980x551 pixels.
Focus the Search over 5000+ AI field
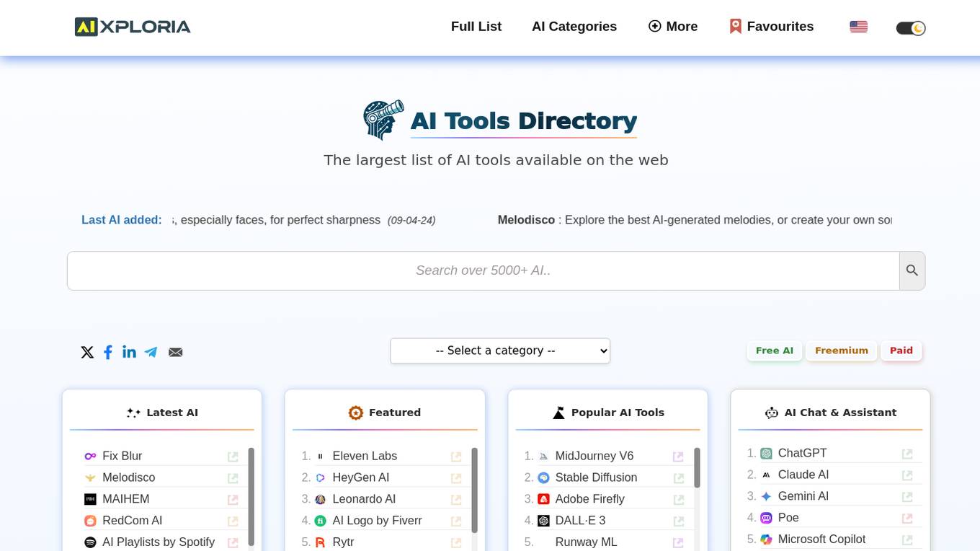pyautogui.click(x=484, y=270)
